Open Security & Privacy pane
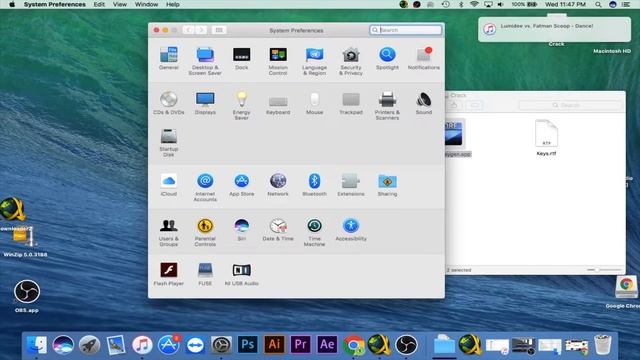Image resolution: width=640 pixels, height=360 pixels. pyautogui.click(x=351, y=61)
